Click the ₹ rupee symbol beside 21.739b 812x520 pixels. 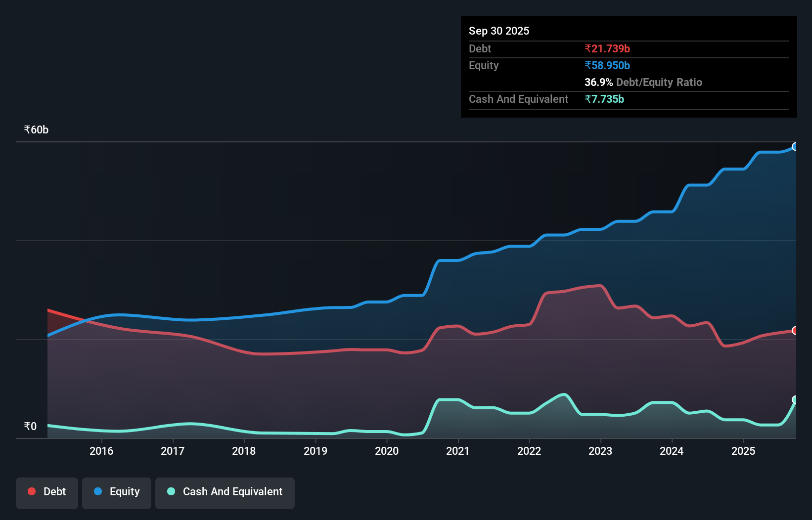coord(587,48)
